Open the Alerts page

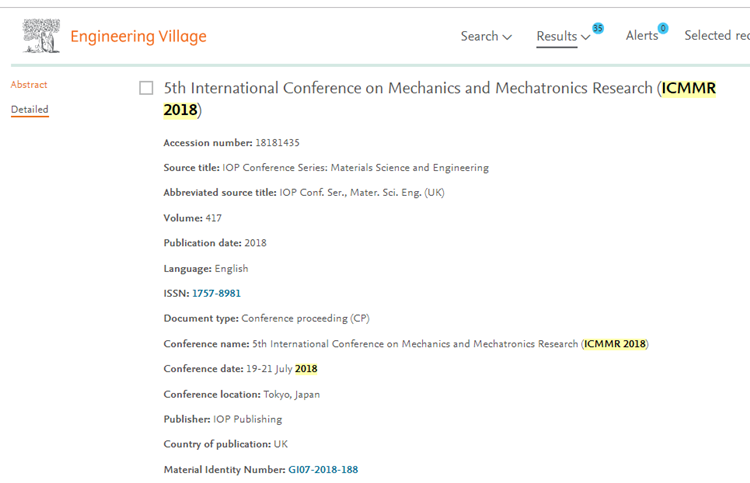pyautogui.click(x=642, y=36)
